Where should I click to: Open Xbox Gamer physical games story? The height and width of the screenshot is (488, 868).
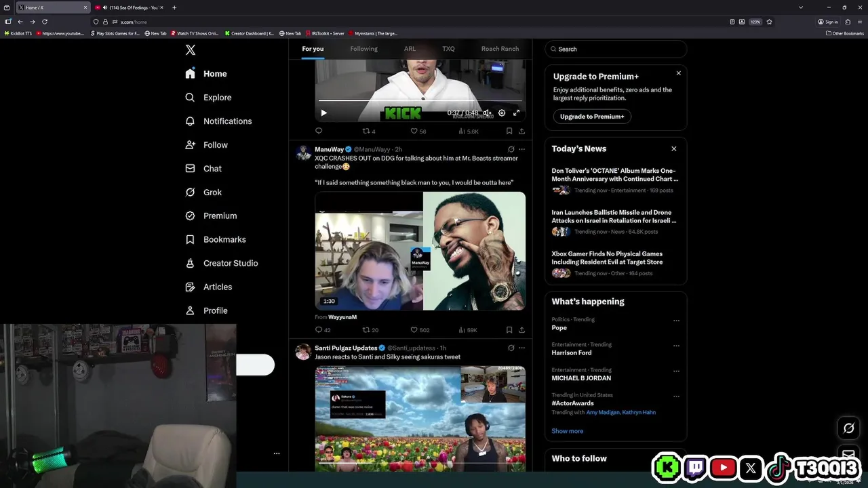(615, 263)
